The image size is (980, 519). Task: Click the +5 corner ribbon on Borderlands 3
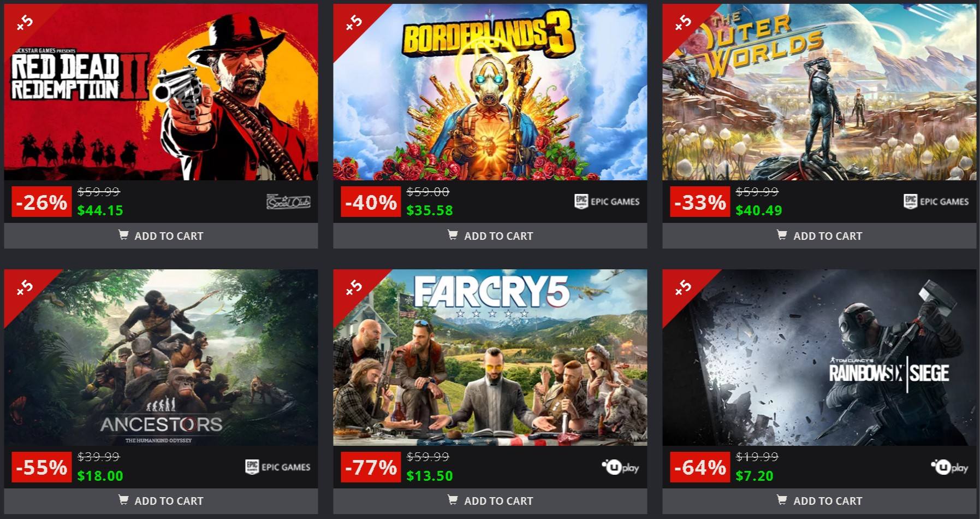pos(353,23)
